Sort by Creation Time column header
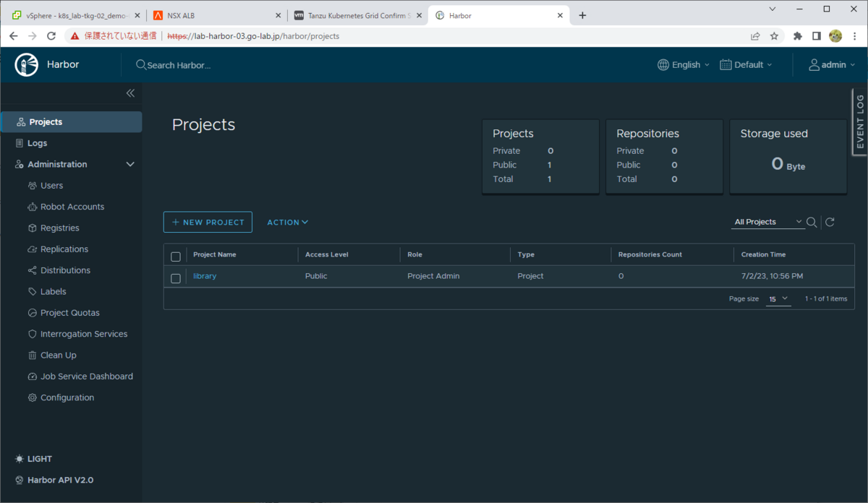The image size is (868, 503). click(763, 254)
